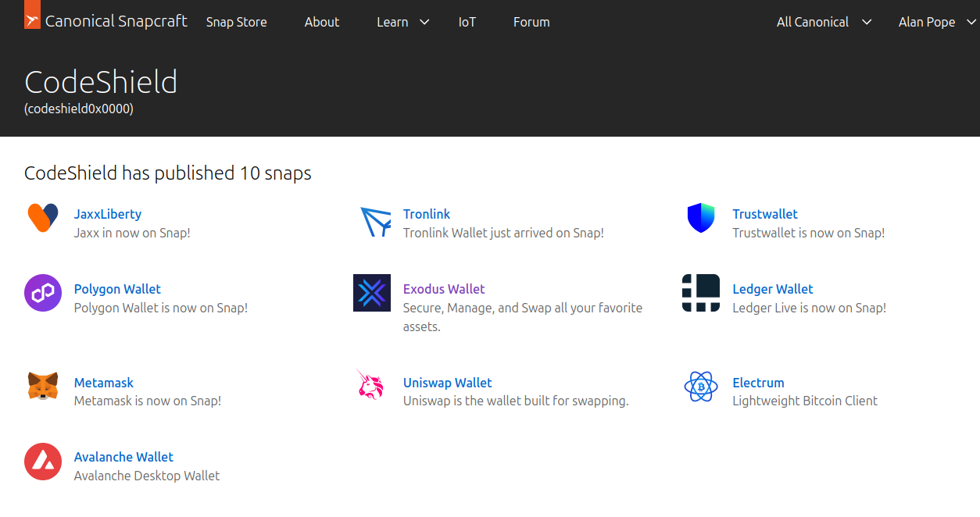Click the Canonical Snapcraft logo
This screenshot has width=980, height=517.
coord(106,21)
